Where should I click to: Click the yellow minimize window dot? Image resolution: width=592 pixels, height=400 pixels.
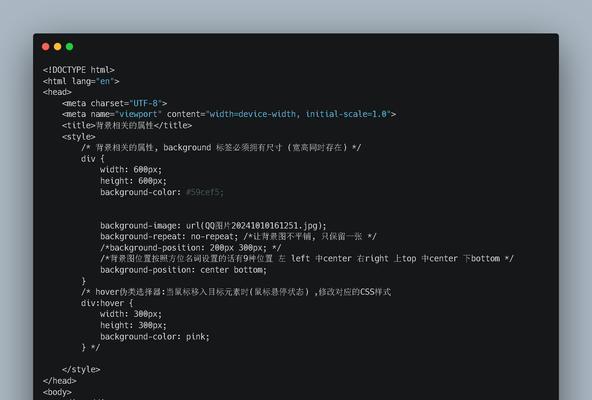[58, 46]
